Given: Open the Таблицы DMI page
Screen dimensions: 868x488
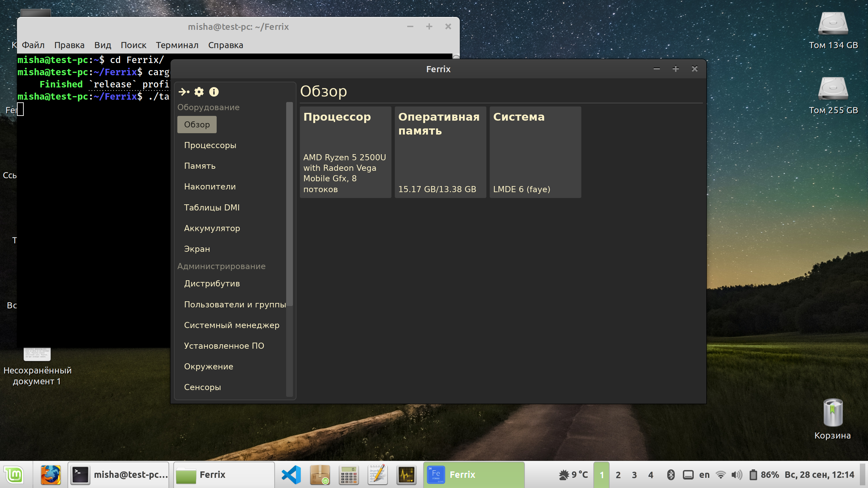Looking at the screenshot, I should click(x=212, y=207).
